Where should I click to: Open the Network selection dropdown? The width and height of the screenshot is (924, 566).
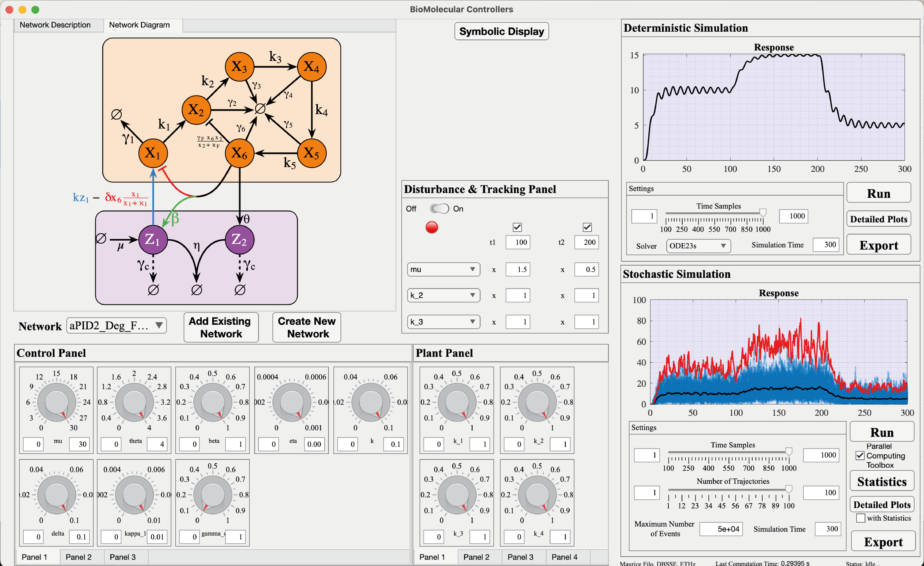[117, 325]
